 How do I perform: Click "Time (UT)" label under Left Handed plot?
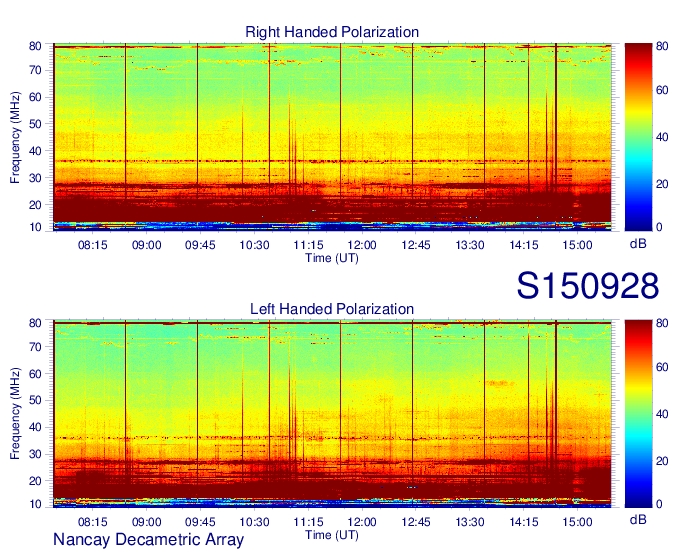(332, 535)
